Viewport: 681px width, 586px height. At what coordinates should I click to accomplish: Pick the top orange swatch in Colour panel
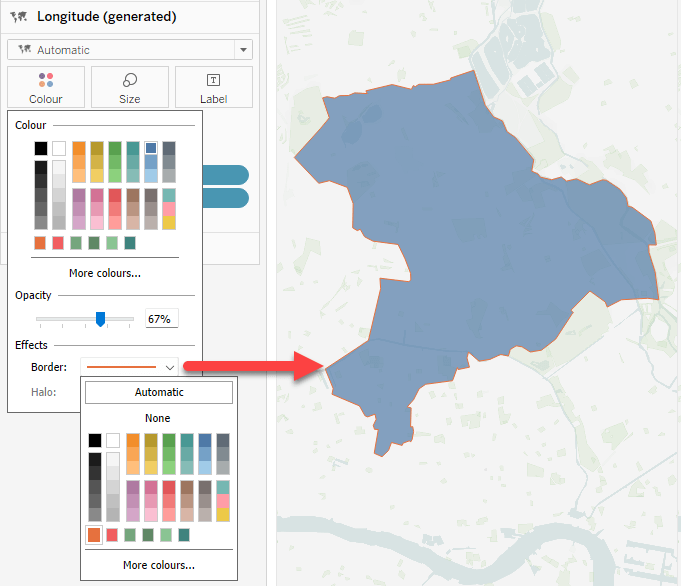pos(78,148)
